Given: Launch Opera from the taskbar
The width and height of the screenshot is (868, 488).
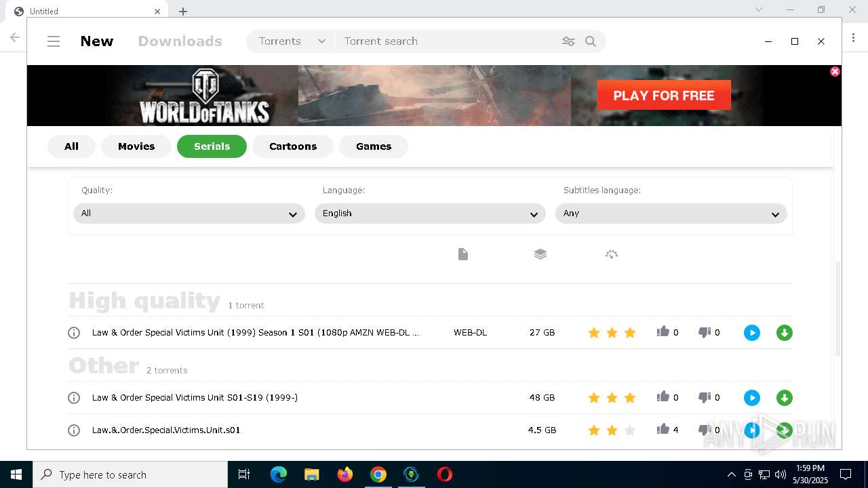Looking at the screenshot, I should (445, 474).
